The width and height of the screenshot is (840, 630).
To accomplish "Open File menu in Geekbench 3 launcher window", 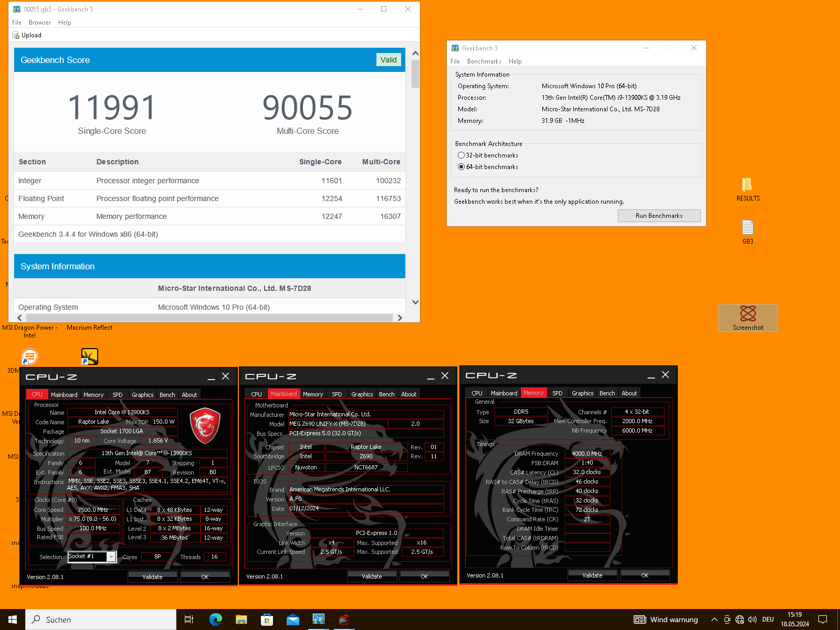I will [455, 61].
